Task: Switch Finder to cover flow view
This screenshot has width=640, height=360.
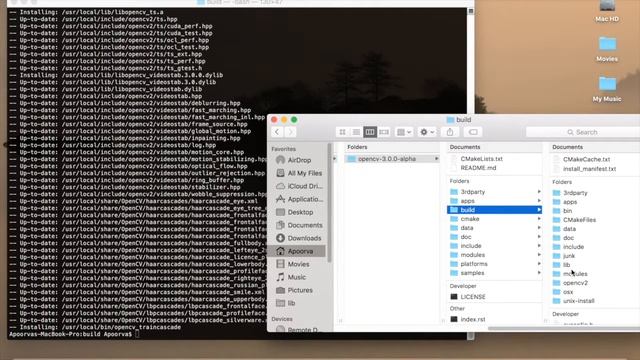Action: click(x=384, y=132)
